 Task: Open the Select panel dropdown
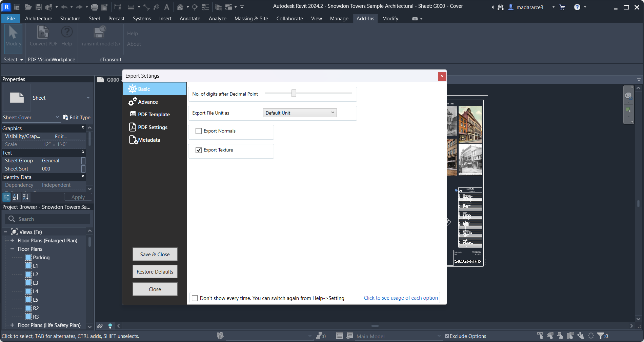click(x=14, y=60)
